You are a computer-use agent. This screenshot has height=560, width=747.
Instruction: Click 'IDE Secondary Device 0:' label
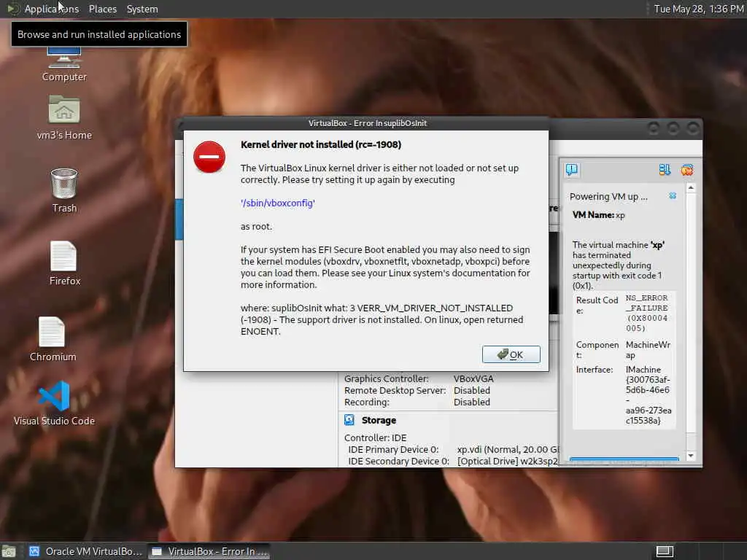click(399, 461)
